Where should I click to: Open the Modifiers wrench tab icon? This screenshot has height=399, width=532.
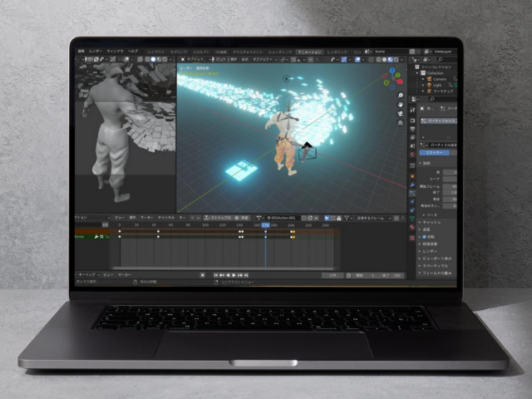(412, 185)
